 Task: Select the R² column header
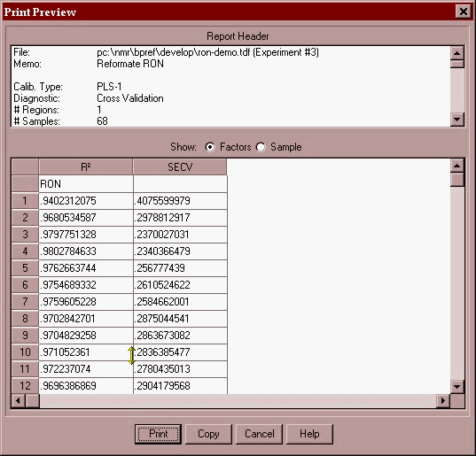[x=86, y=166]
